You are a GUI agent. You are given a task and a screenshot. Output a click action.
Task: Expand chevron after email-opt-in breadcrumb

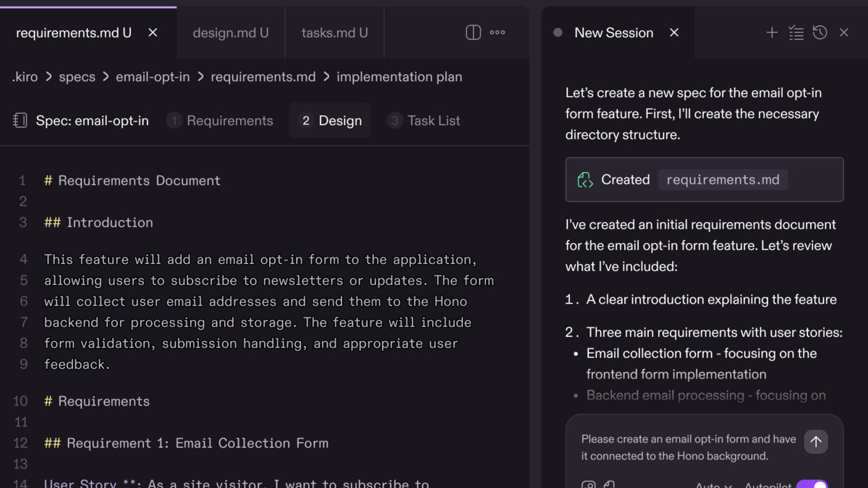click(200, 77)
